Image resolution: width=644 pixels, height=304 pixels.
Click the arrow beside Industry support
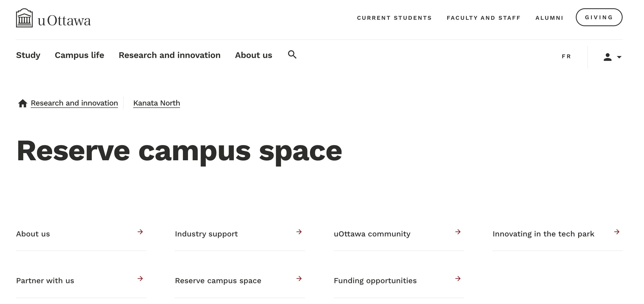tap(299, 232)
